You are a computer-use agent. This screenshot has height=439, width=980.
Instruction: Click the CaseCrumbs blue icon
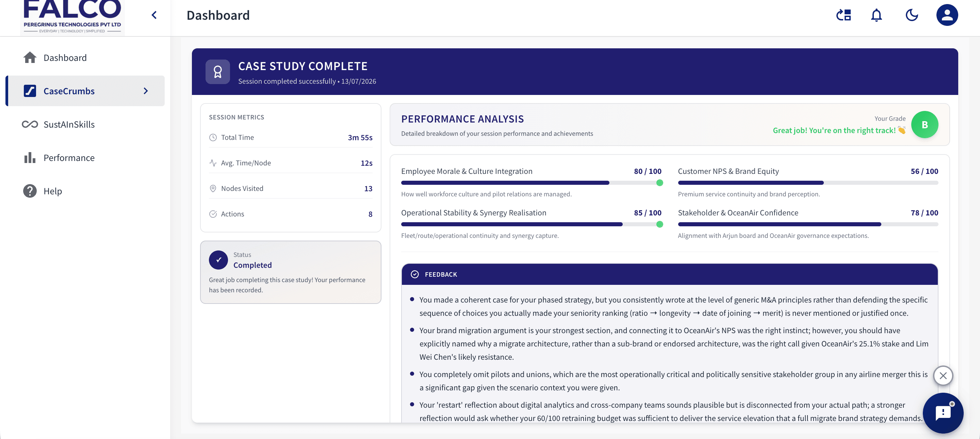click(x=30, y=91)
